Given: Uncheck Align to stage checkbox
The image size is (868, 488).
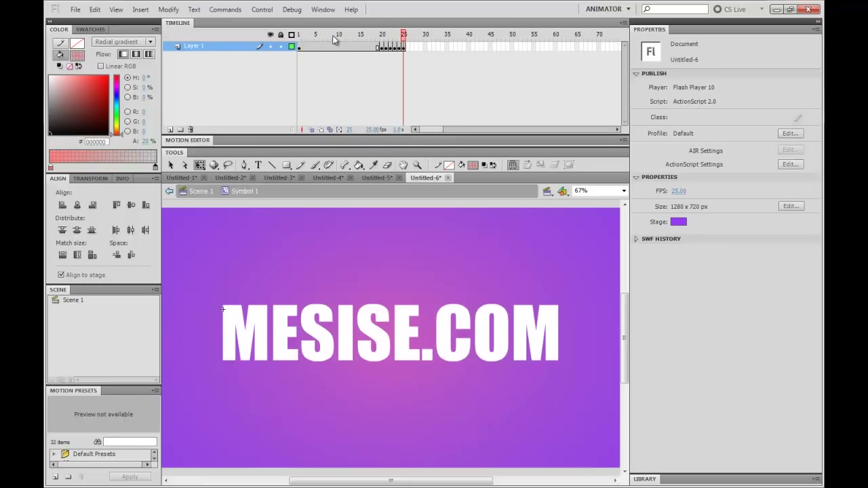Looking at the screenshot, I should pyautogui.click(x=61, y=274).
